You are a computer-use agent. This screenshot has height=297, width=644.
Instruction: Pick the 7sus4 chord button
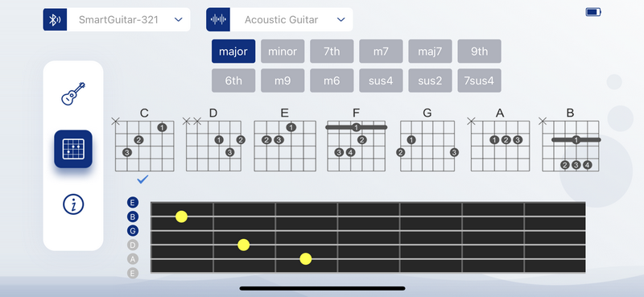tap(479, 80)
